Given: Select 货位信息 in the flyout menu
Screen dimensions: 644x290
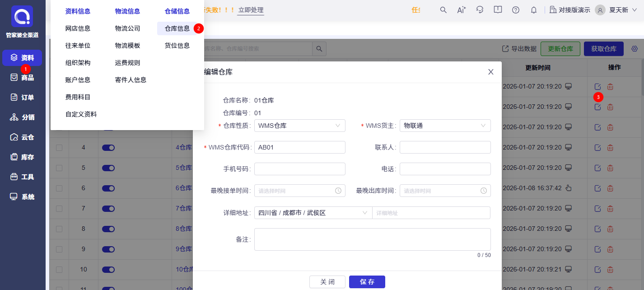Looking at the screenshot, I should (x=177, y=46).
